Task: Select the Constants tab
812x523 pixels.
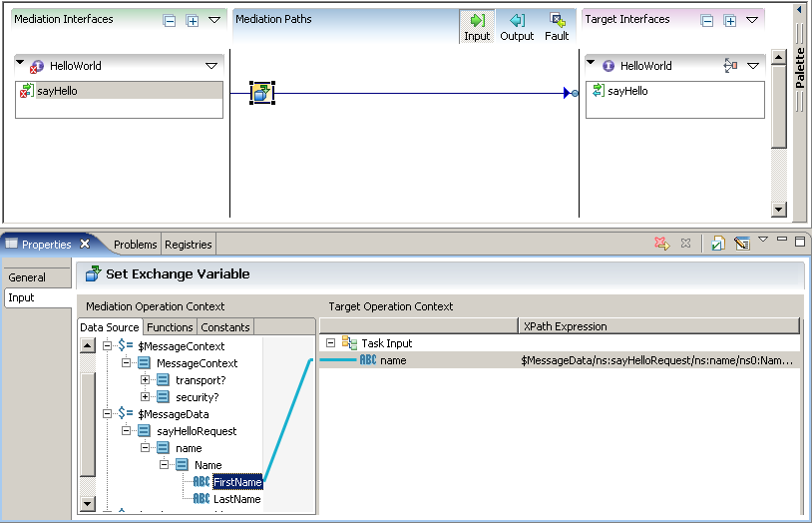Action: click(224, 327)
